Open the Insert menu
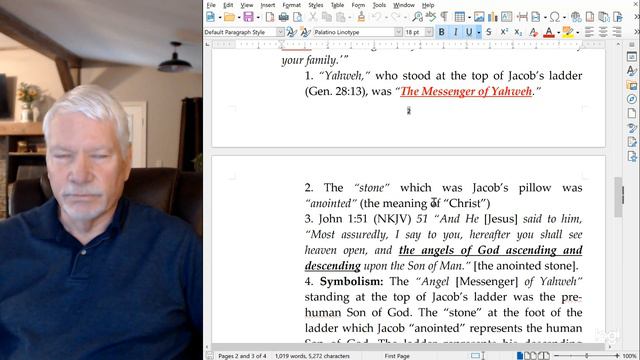The width and height of the screenshot is (640, 360). pyautogui.click(x=267, y=5)
